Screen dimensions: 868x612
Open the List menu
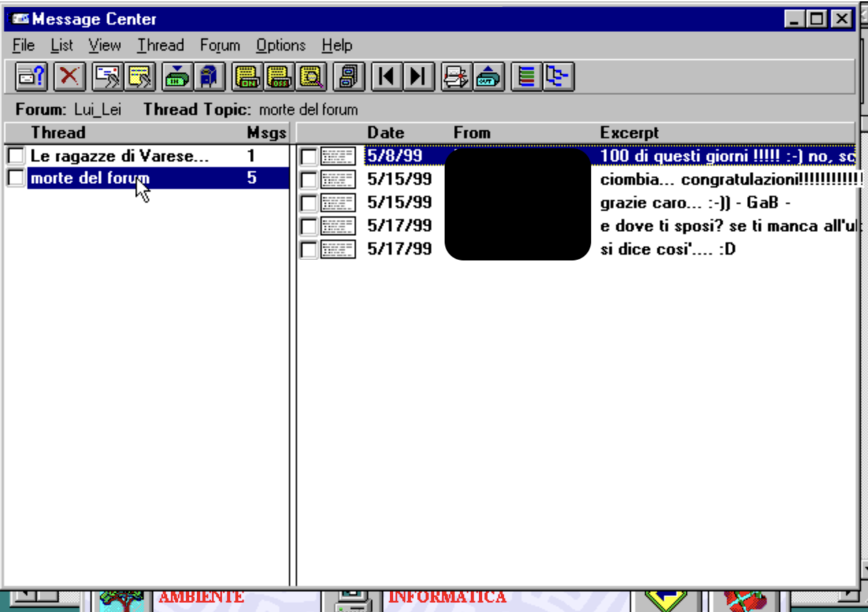tap(62, 45)
